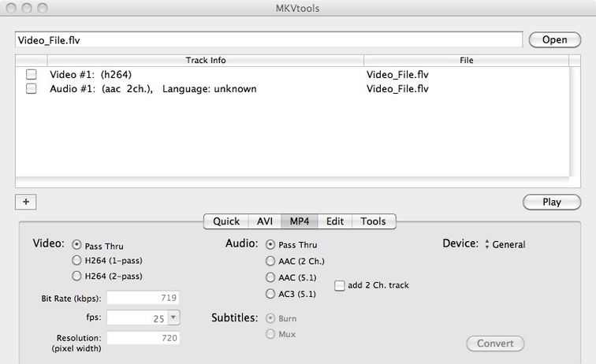The height and width of the screenshot is (364, 596).
Task: Expand the fps dropdown arrow
Action: pyautogui.click(x=173, y=318)
